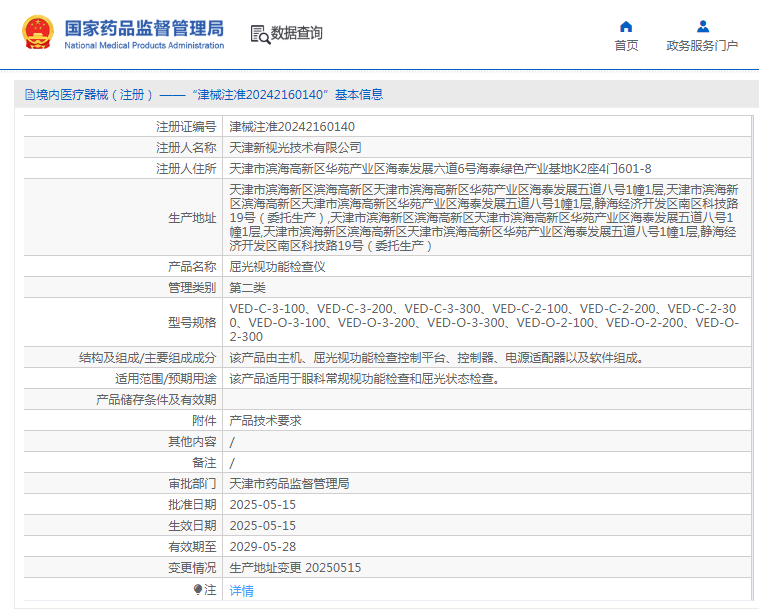Viewport: 759px width, 614px height.
Task: Select the 注册证编号 value 津械注准20242160140
Action: 292,127
